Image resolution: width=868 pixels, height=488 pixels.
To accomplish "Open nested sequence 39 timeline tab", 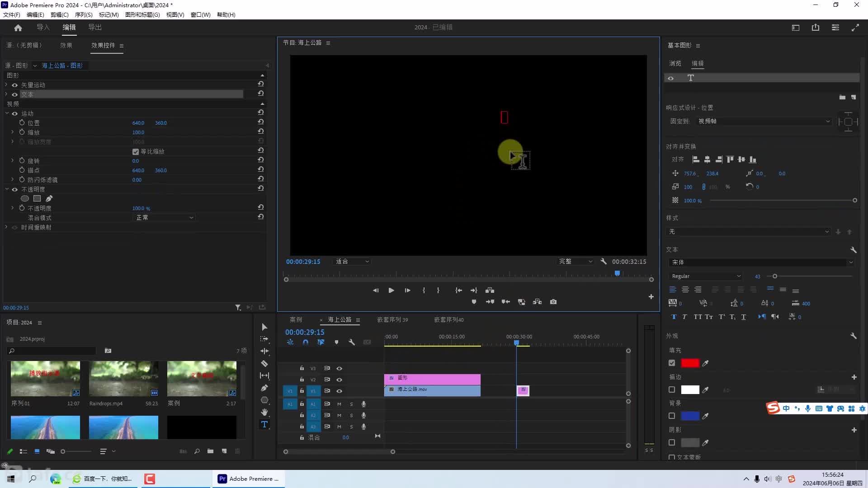I will [x=392, y=319].
